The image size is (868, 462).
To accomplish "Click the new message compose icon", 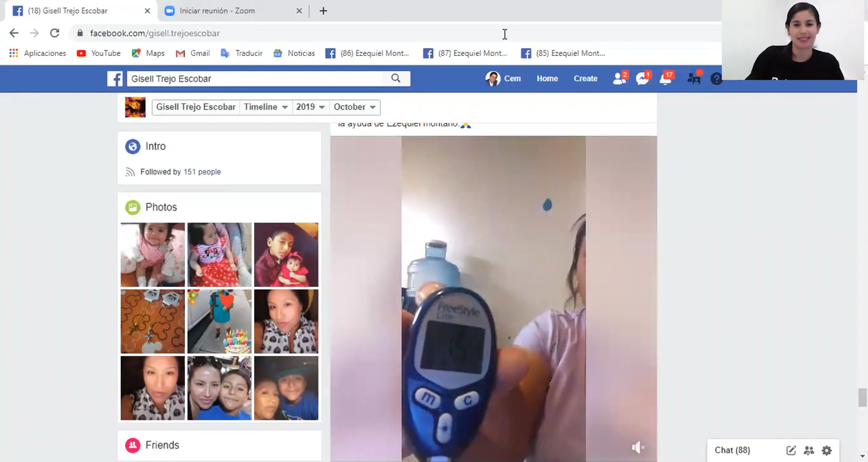I will tap(791, 450).
